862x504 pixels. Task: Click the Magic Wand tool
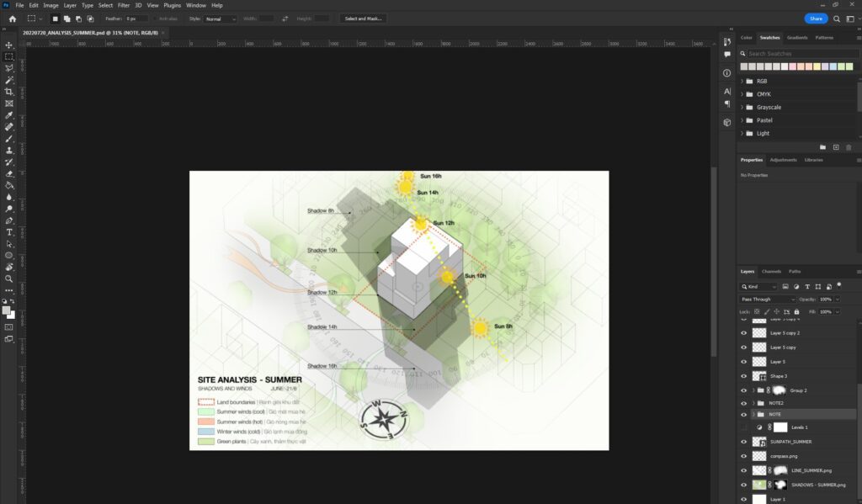[x=9, y=80]
